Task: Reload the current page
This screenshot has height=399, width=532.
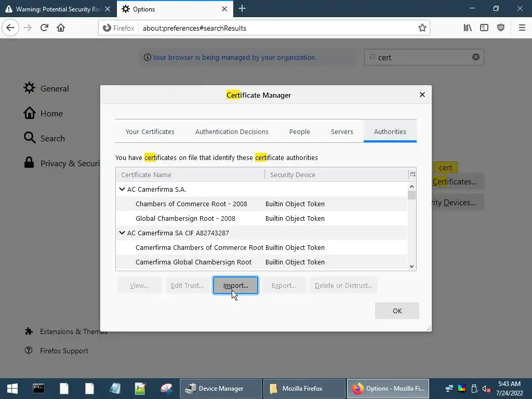Action: (x=44, y=28)
